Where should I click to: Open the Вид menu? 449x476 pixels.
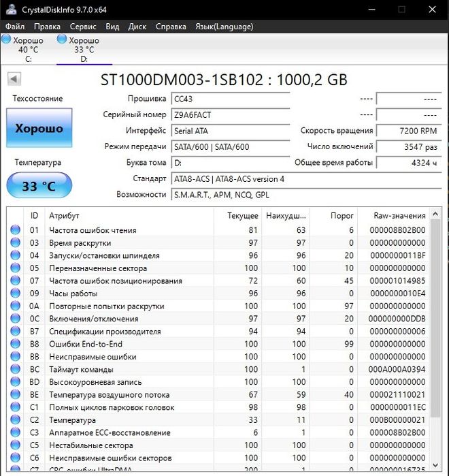112,27
